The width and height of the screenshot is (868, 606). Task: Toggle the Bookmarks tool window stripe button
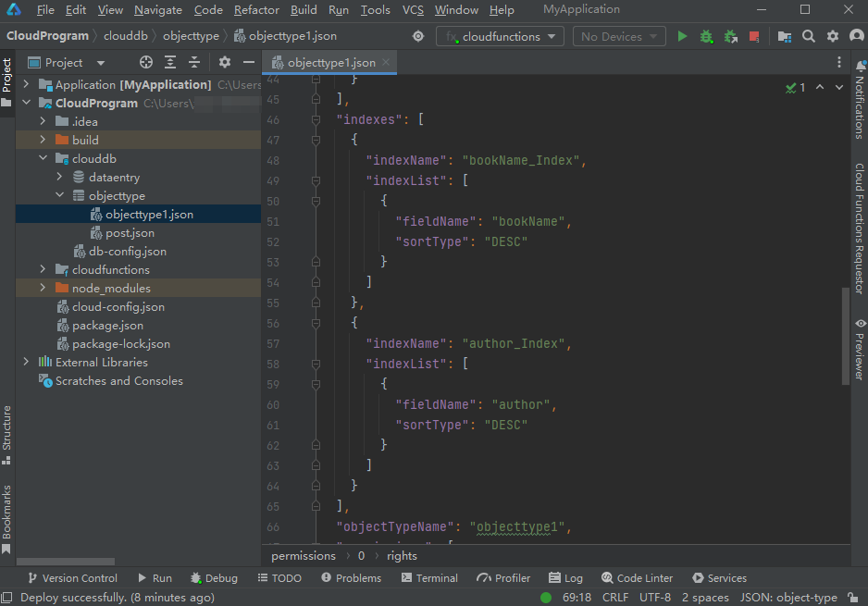[6, 519]
